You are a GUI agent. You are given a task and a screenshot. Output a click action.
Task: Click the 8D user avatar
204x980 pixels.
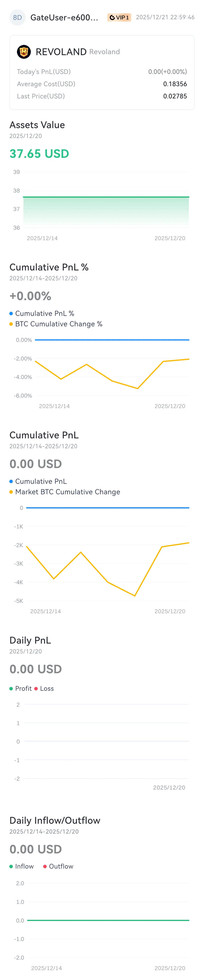pyautogui.click(x=17, y=17)
